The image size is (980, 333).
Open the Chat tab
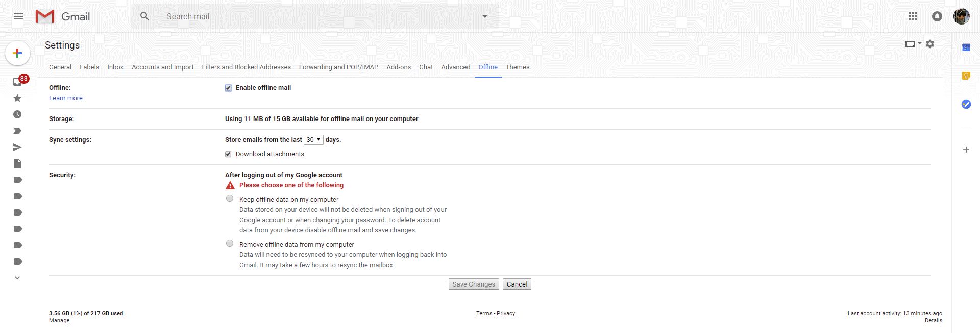tap(426, 67)
